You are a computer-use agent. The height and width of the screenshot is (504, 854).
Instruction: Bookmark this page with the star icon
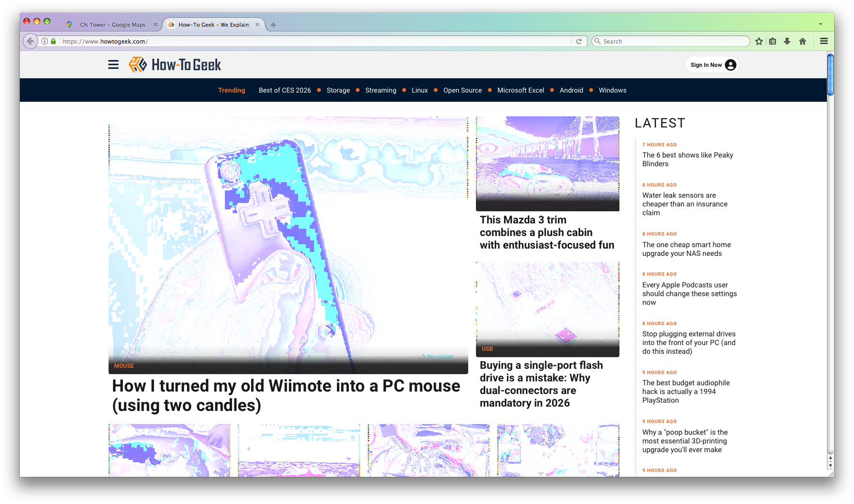click(759, 41)
